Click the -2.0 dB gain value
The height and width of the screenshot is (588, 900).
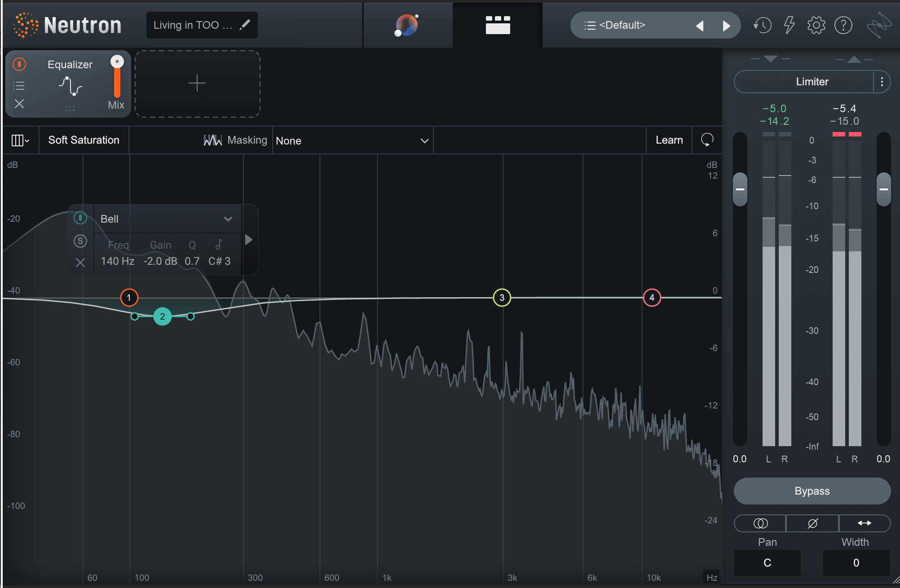pos(160,261)
